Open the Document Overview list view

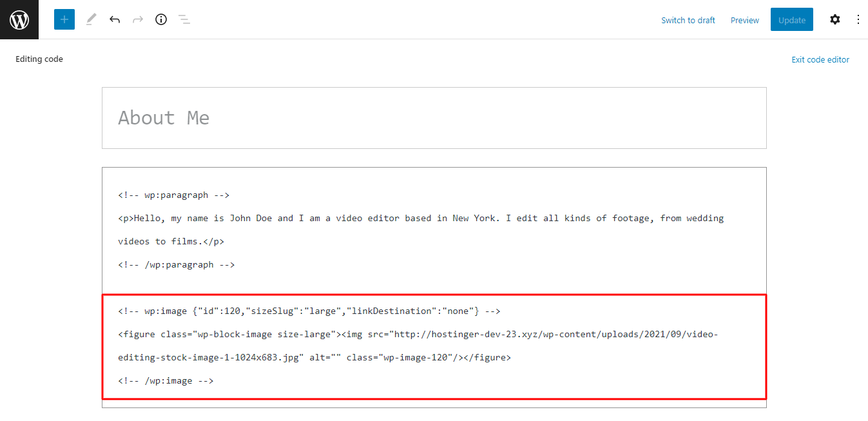[x=184, y=19]
